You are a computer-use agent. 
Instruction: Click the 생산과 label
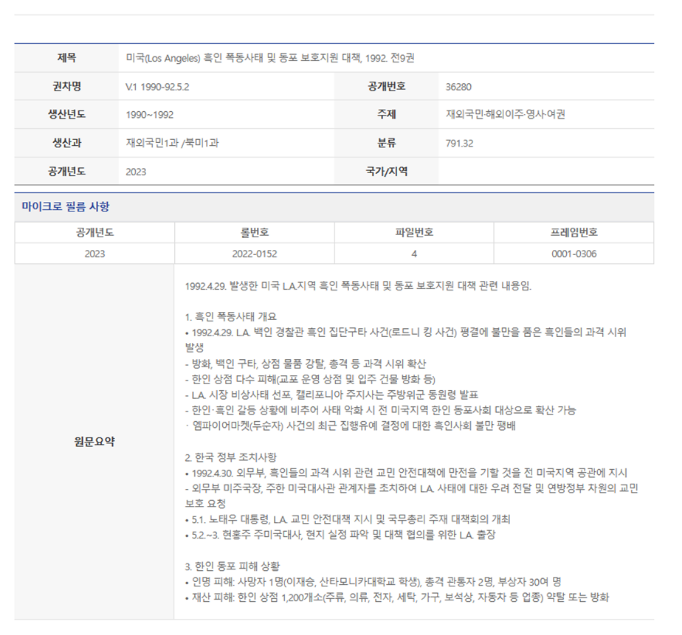pyautogui.click(x=67, y=143)
